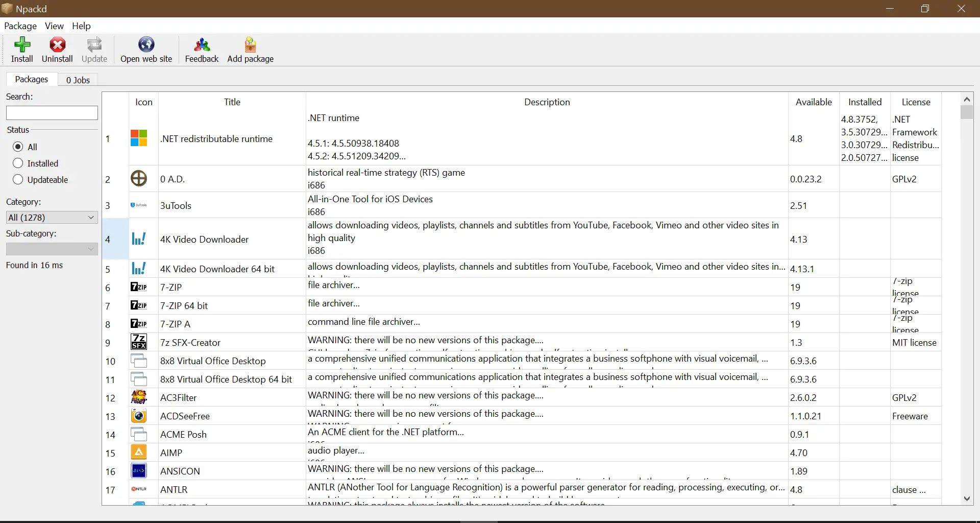Click available version 2.6.0.2 cell
Image resolution: width=980 pixels, height=523 pixels.
pos(814,397)
